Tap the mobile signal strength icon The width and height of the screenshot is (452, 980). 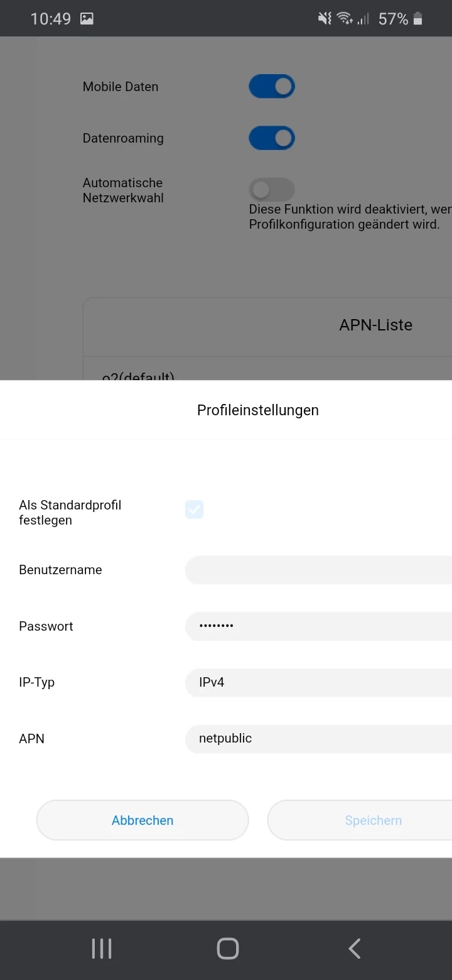[x=363, y=19]
